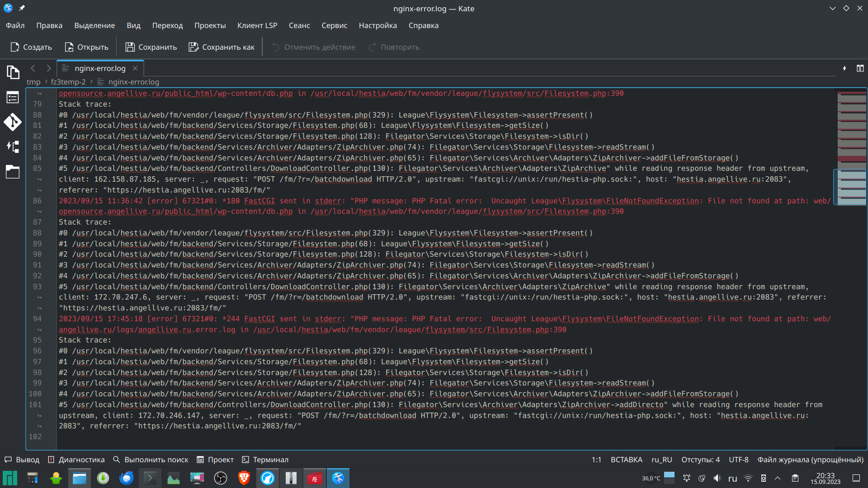
Task: Open the Переход menu
Action: click(x=167, y=25)
